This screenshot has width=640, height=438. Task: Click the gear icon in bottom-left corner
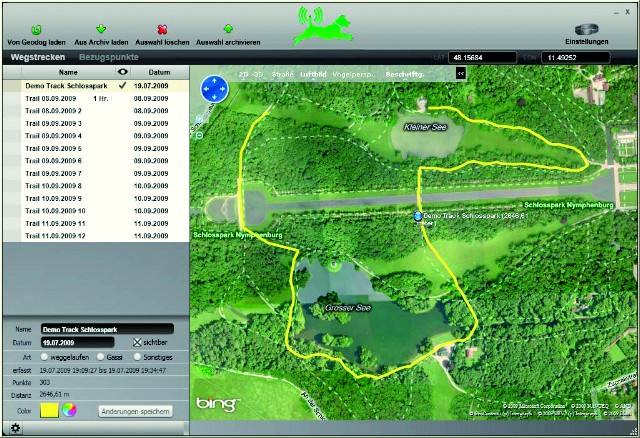coord(16,428)
